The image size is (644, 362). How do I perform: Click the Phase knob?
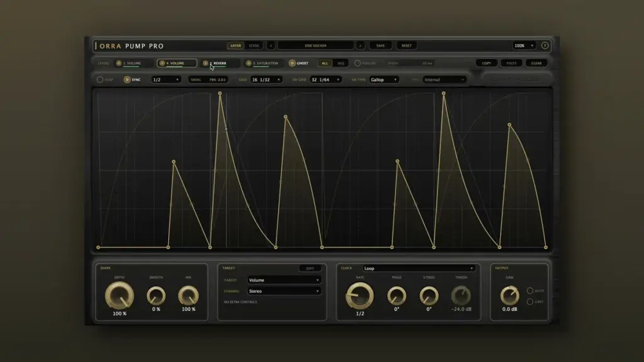click(396, 295)
